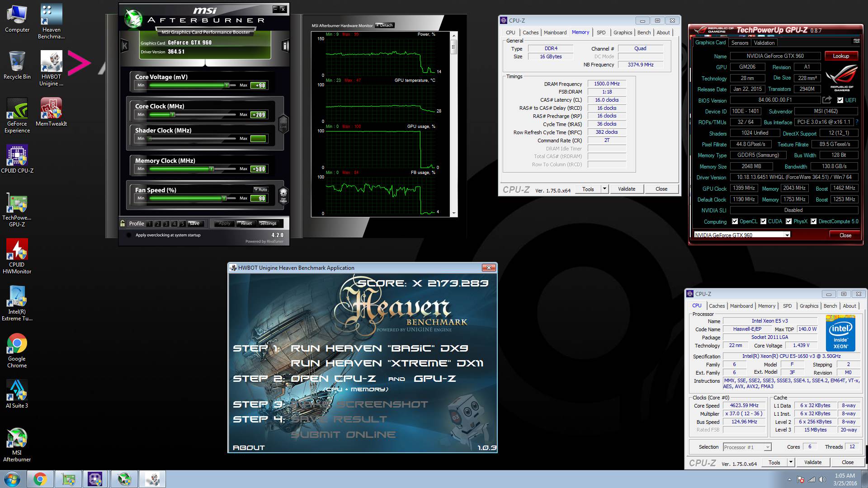Click the hardware monitor vertical scrollbar thumb
This screenshot has height=488, width=868.
tap(453, 47)
